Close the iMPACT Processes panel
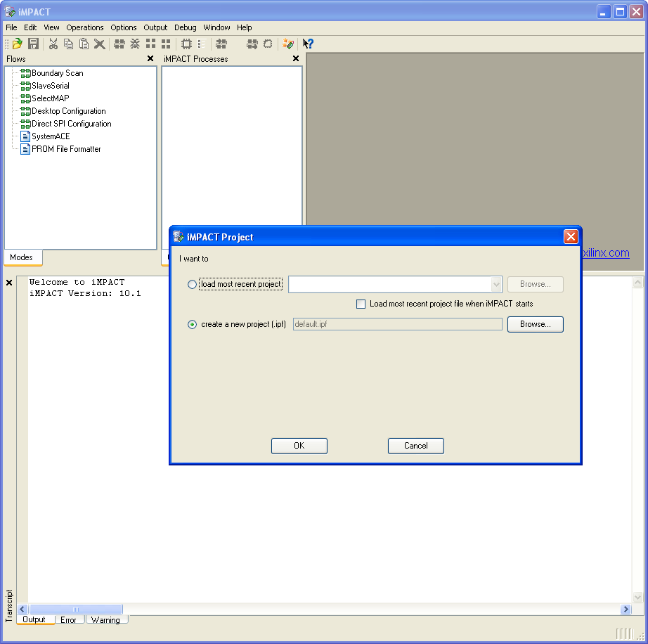Image resolution: width=648 pixels, height=644 pixels. click(295, 58)
